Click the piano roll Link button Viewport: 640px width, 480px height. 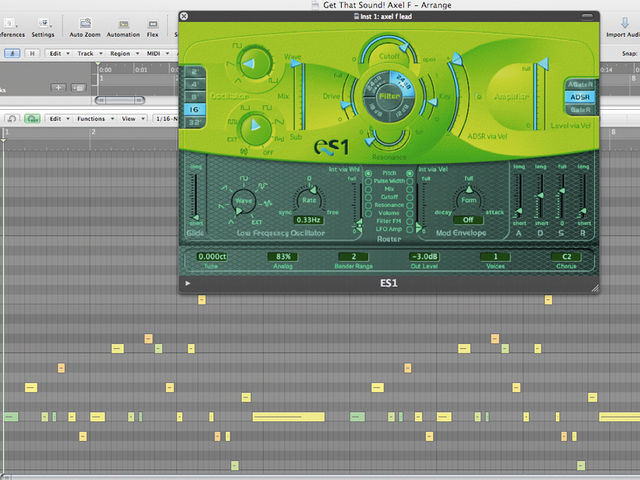[12, 118]
